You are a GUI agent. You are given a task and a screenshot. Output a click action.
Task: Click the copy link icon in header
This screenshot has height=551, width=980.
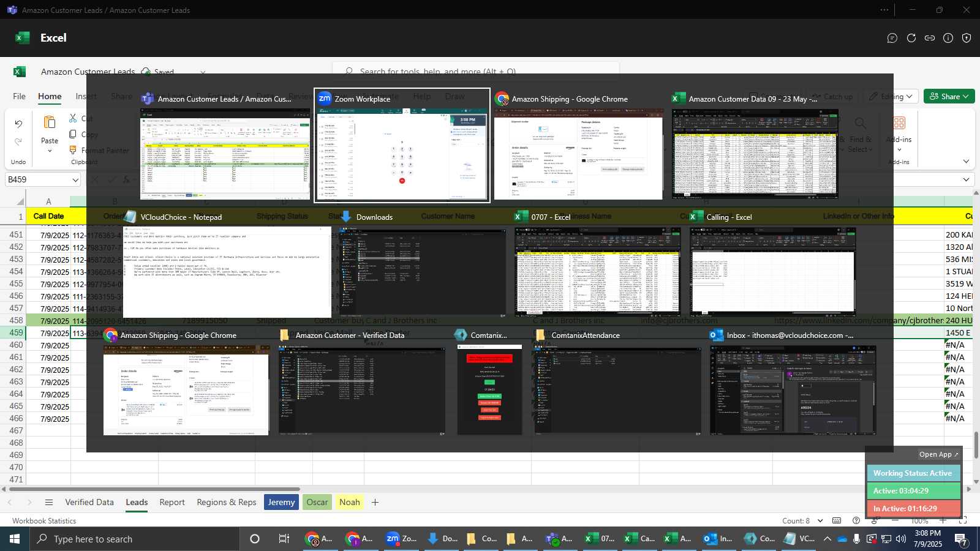pos(930,38)
